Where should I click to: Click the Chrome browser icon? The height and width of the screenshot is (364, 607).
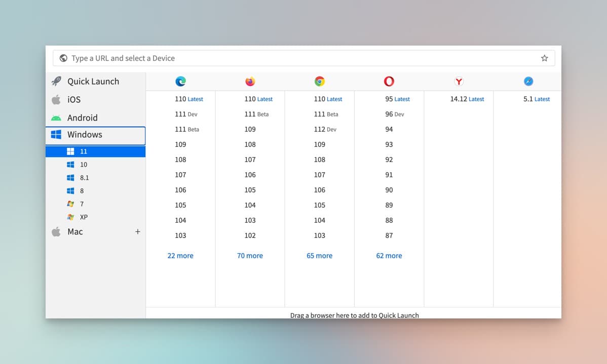coord(319,81)
